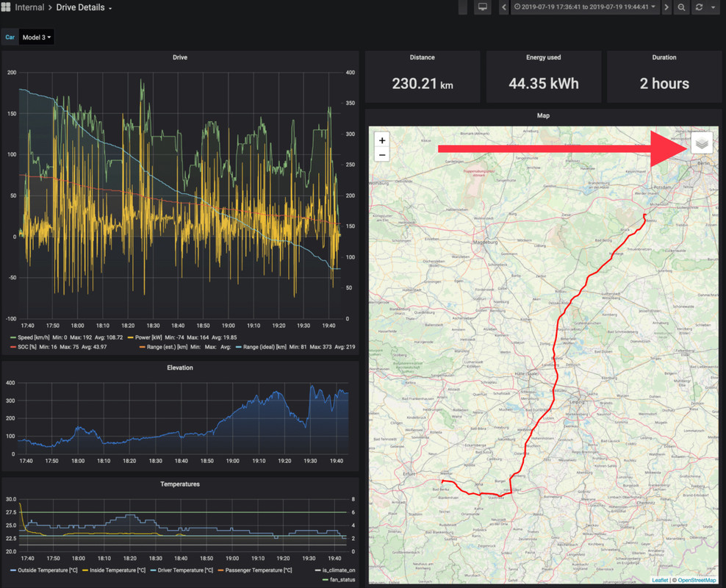Open the Temperatures panel title menu
Image resolution: width=726 pixels, height=588 pixels.
pos(179,484)
